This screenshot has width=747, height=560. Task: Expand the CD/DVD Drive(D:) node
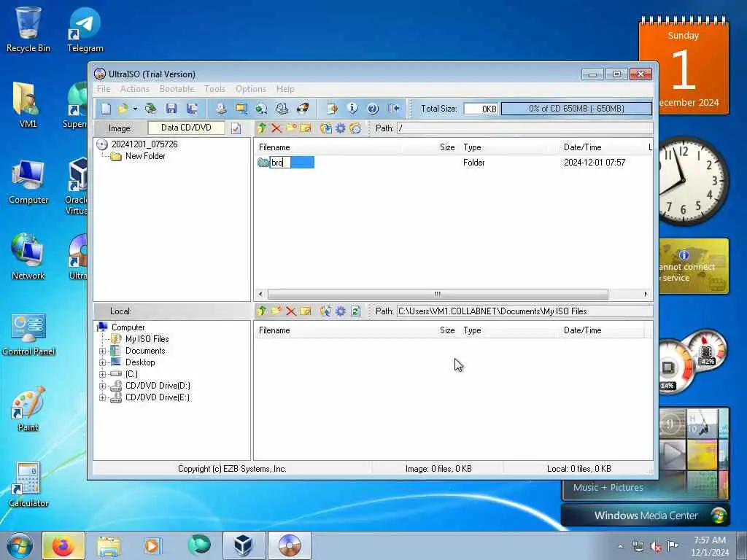click(102, 386)
